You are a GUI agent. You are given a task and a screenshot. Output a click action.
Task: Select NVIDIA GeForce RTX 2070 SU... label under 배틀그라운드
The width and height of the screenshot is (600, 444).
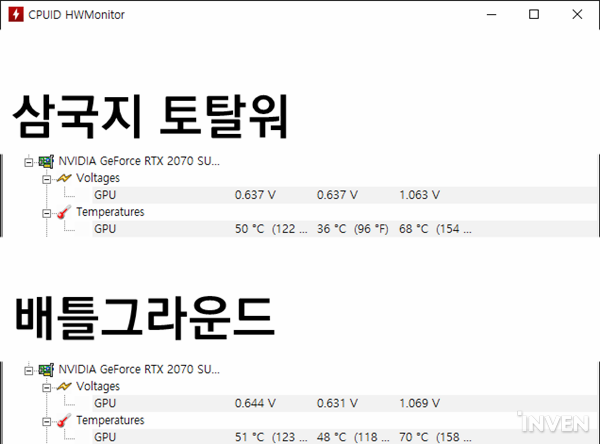(139, 369)
